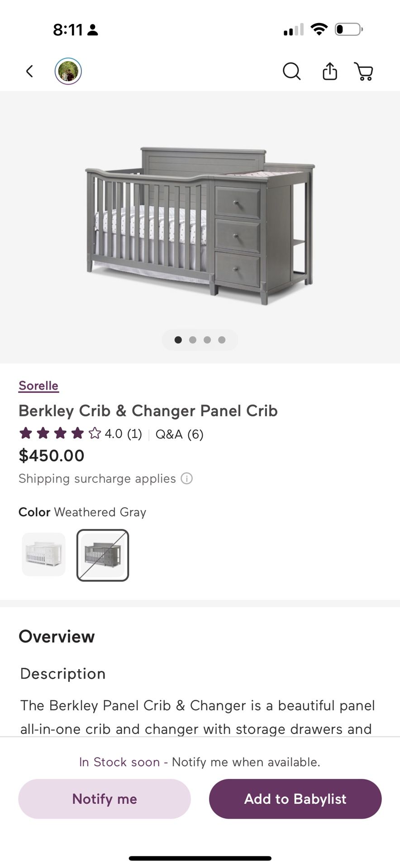Image resolution: width=400 pixels, height=868 pixels.
Task: Jump to third image carousel dot
Action: (207, 340)
